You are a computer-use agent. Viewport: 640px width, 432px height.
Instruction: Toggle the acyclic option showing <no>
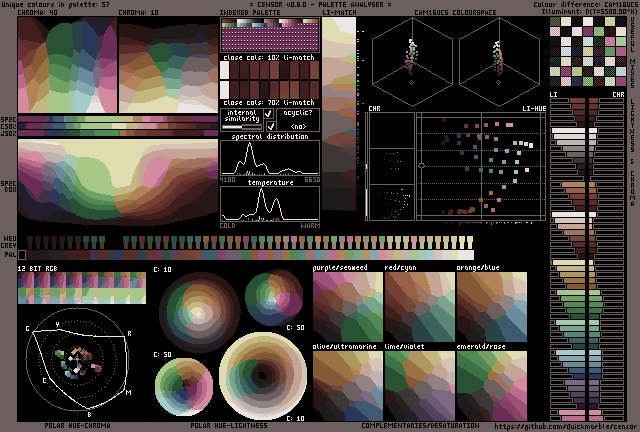click(298, 127)
